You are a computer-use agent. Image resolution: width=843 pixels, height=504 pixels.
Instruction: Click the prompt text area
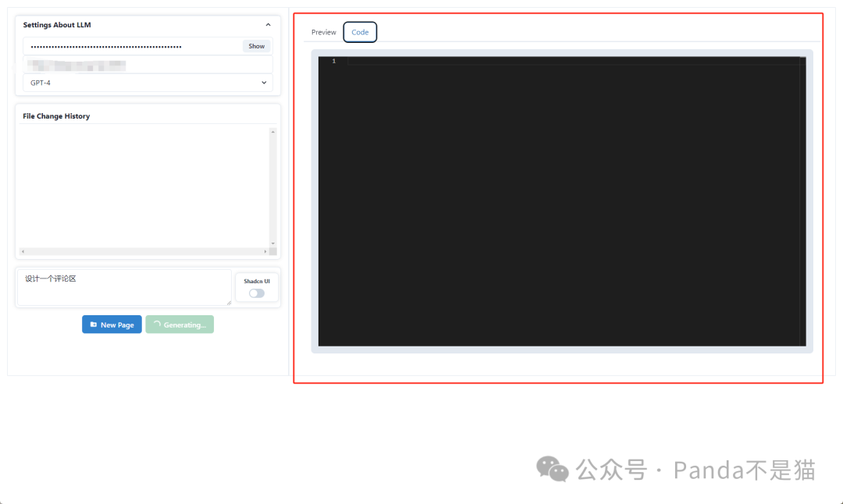[x=124, y=287]
